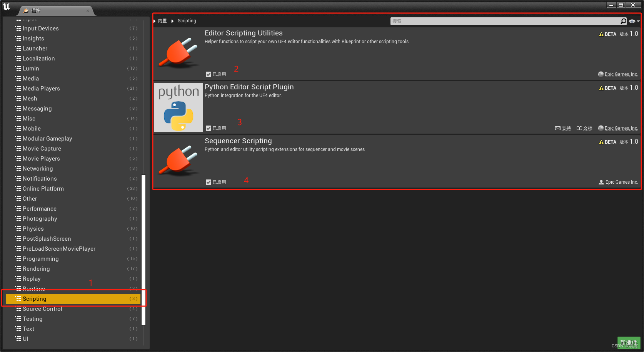Viewport: 644px width, 352px height.
Task: Expand the 内置 breadcrumb arrow at top left
Action: point(154,21)
